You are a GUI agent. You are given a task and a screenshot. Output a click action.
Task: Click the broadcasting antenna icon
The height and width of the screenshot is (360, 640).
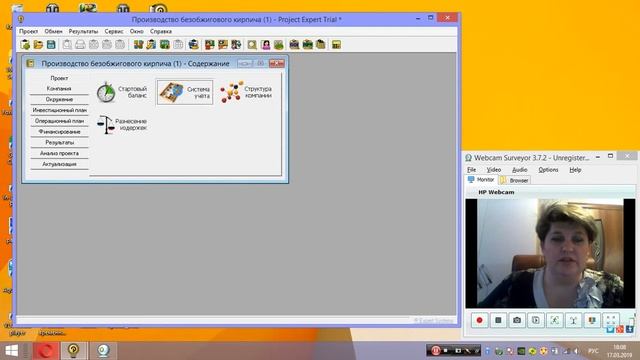click(x=573, y=320)
